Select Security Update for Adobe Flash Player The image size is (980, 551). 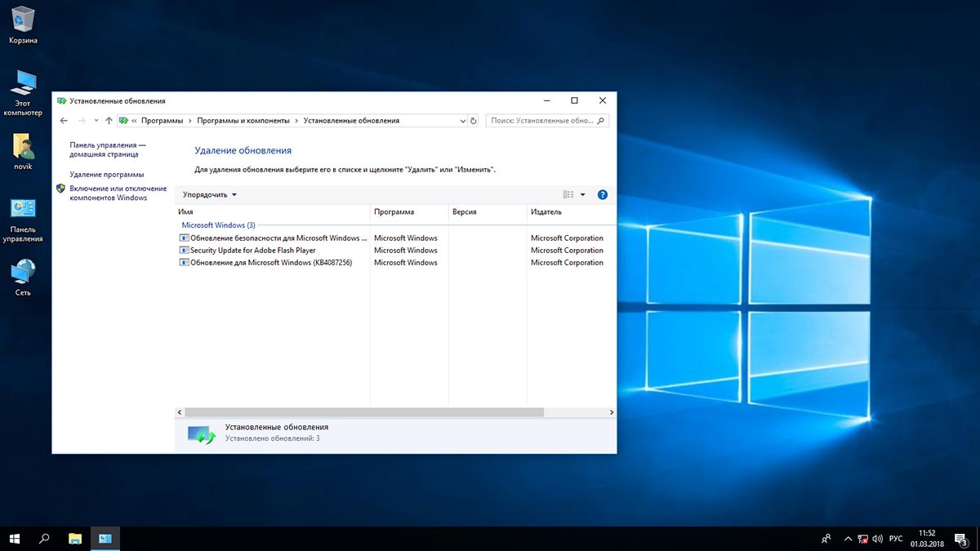pyautogui.click(x=252, y=251)
